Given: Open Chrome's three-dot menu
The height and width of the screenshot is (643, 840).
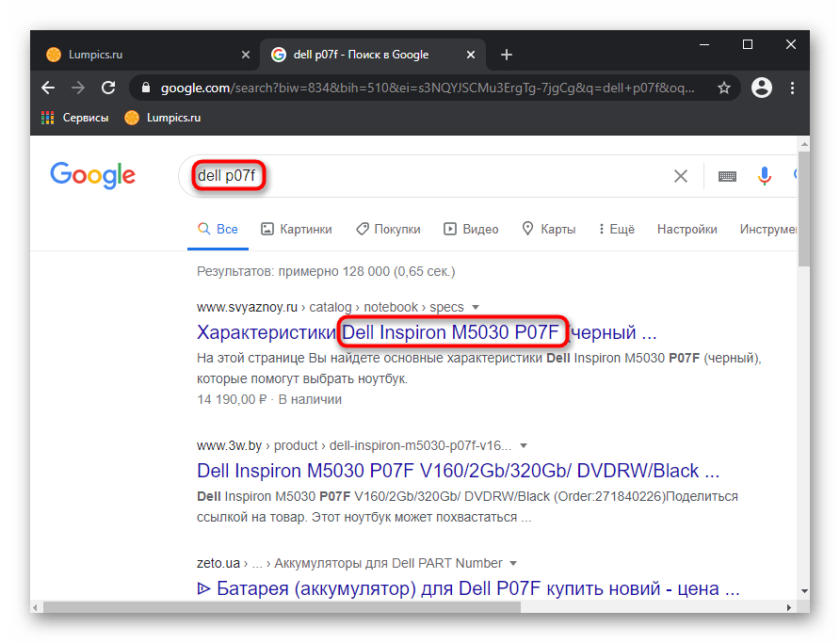Looking at the screenshot, I should coord(791,88).
